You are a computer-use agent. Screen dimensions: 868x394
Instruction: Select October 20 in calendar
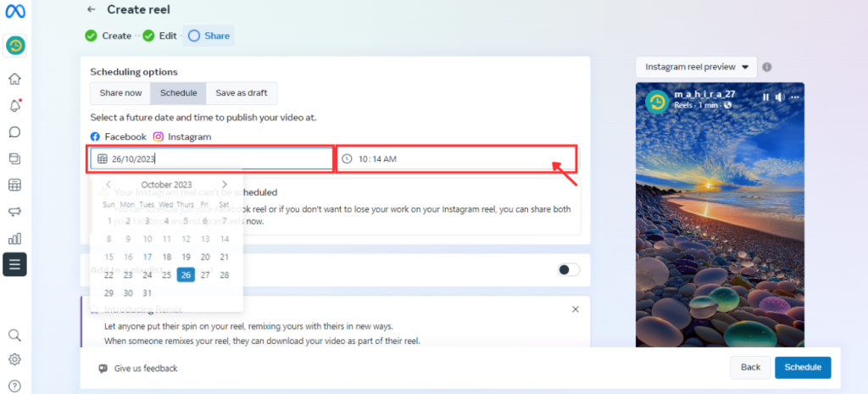pos(205,257)
